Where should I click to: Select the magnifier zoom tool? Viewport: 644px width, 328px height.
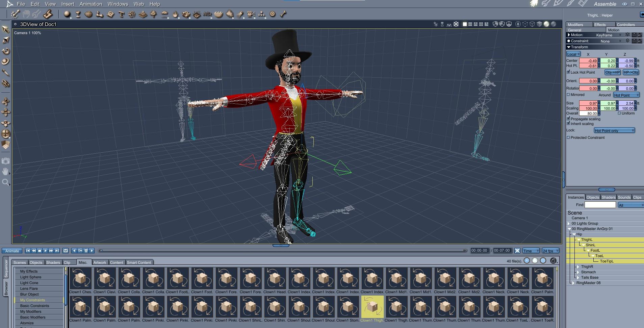tap(5, 183)
